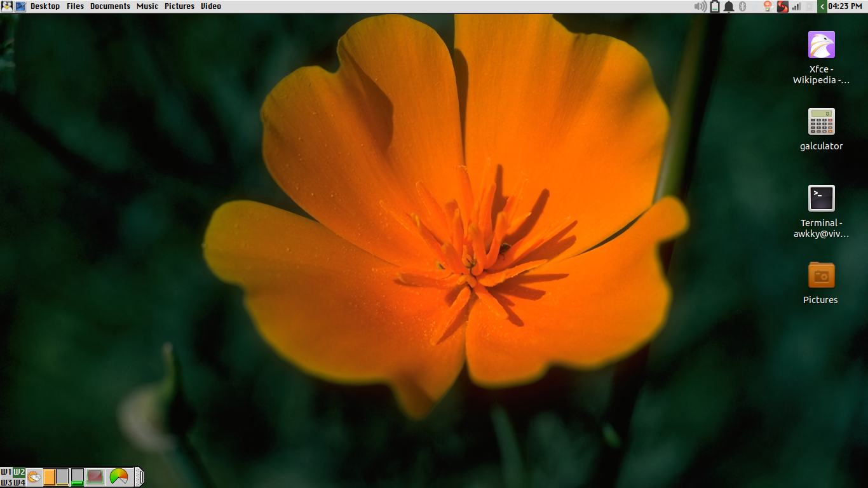Viewport: 868px width, 488px height.
Task: Open the Video panel menu
Action: (211, 6)
